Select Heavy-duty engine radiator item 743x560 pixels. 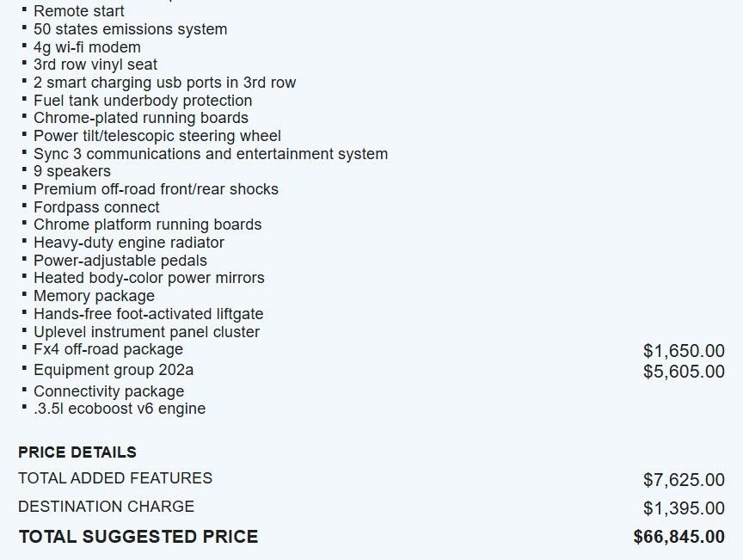[x=129, y=243]
